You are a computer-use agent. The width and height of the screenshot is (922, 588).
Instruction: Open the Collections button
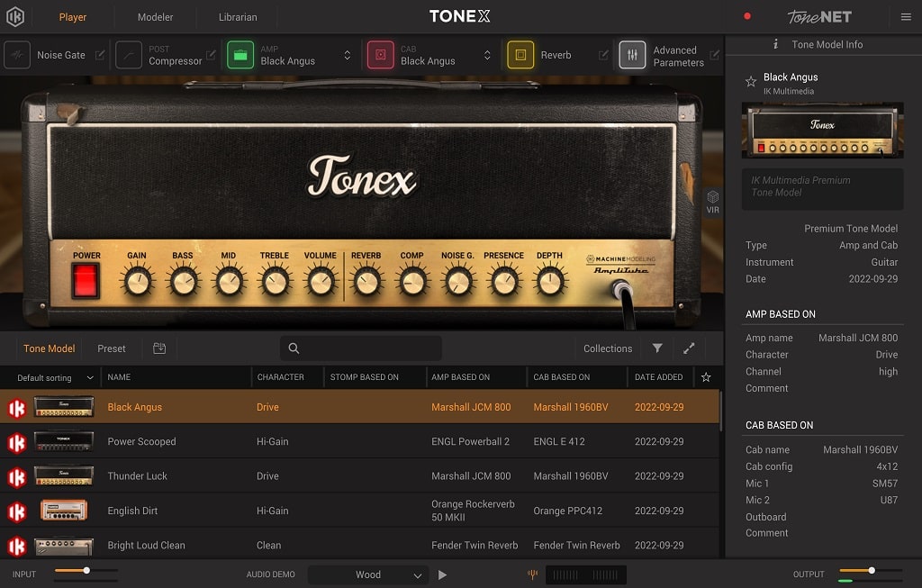[x=608, y=348]
